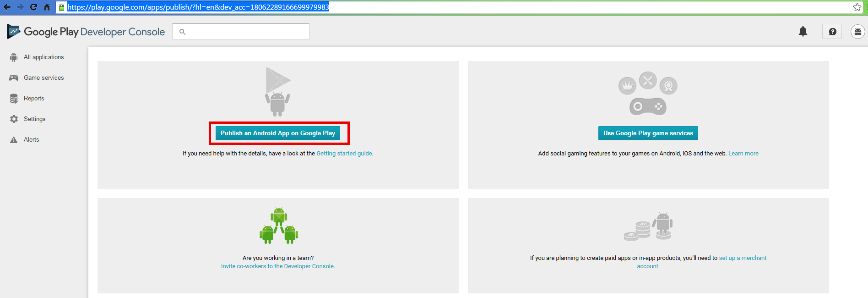Screen dimensions: 868x298
Task: Click the Google Play Developer Console logo
Action: click(x=86, y=32)
